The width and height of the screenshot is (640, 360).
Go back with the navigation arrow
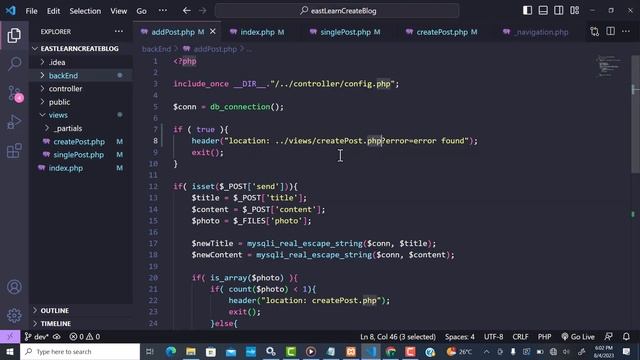point(187,11)
